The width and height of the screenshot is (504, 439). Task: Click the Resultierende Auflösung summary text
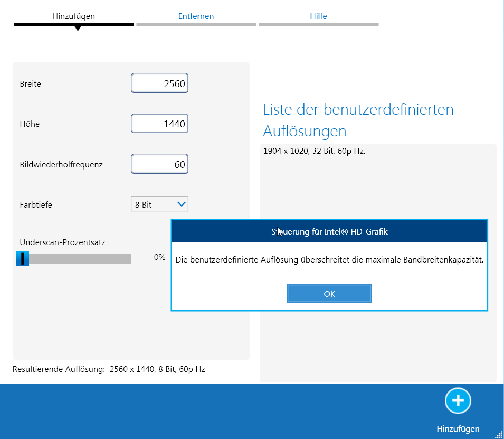point(107,369)
